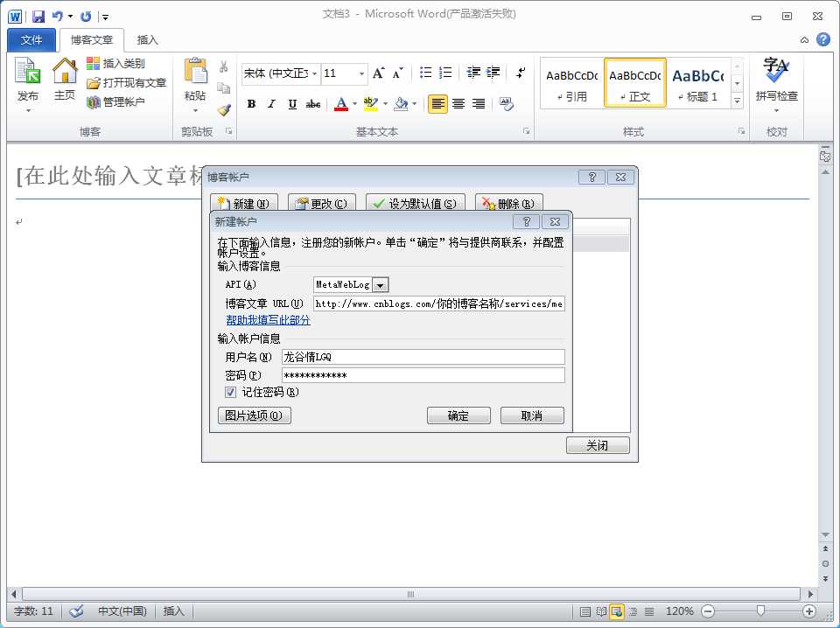This screenshot has height=628, width=840.
Task: Click the Undo icon
Action: click(x=58, y=17)
